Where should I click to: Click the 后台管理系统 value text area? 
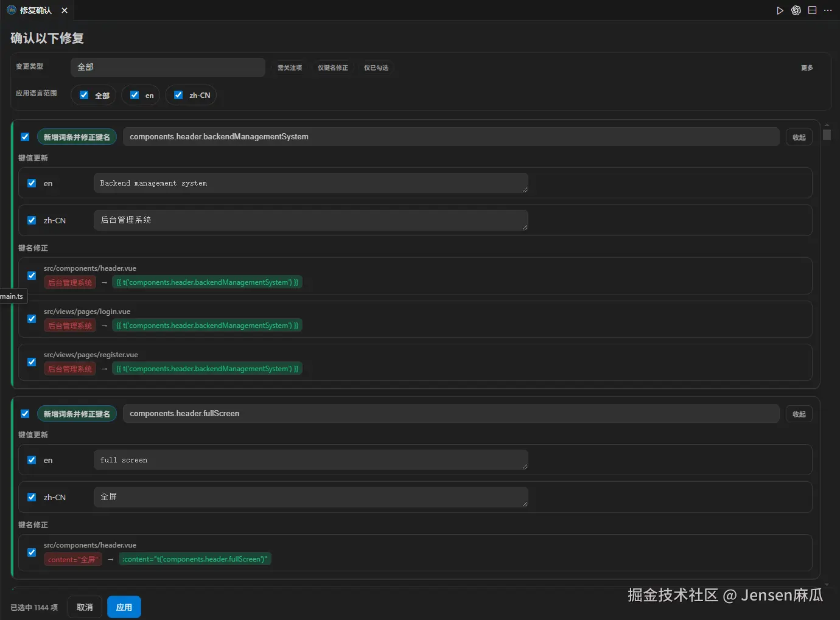pyautogui.click(x=310, y=220)
